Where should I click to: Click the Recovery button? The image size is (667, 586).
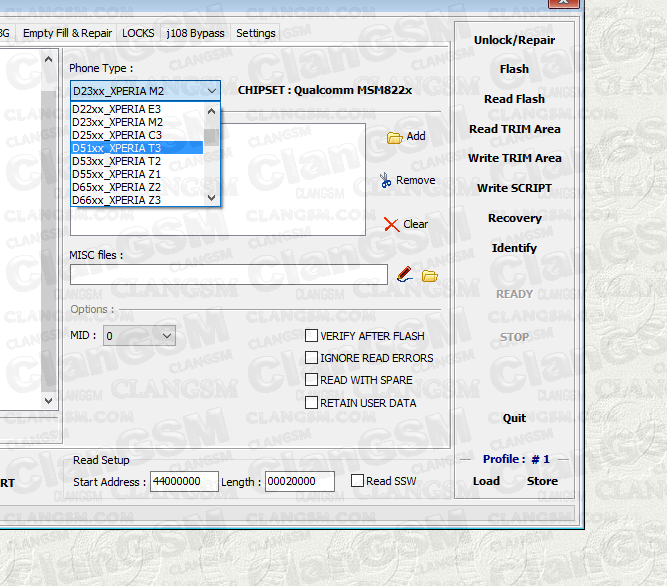click(x=514, y=218)
